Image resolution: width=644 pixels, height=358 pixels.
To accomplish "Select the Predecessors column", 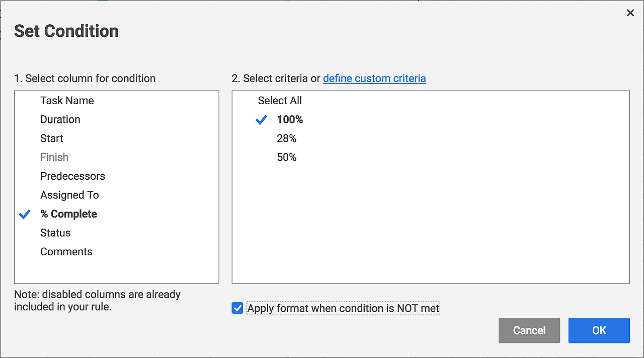I will 72,176.
